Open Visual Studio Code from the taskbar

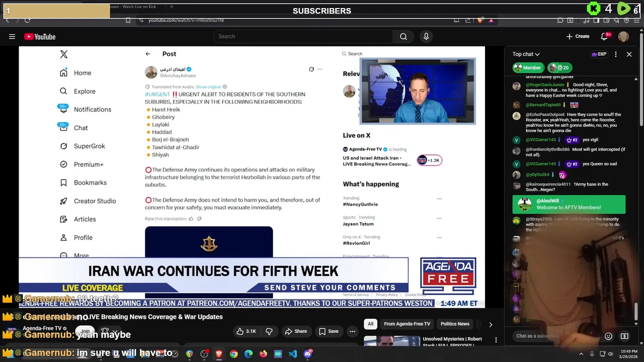[293, 354]
